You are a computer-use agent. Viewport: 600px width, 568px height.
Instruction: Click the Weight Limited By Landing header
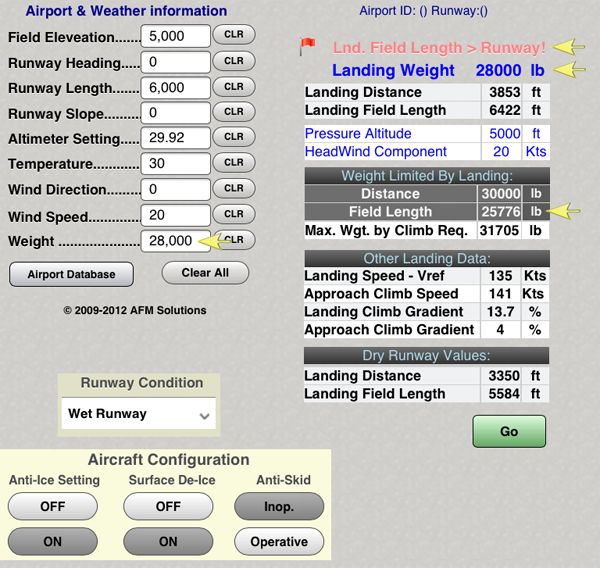coord(427,176)
